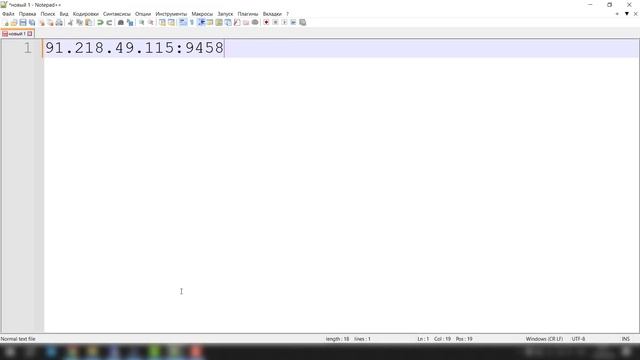Open the Вид menu

pyautogui.click(x=64, y=14)
